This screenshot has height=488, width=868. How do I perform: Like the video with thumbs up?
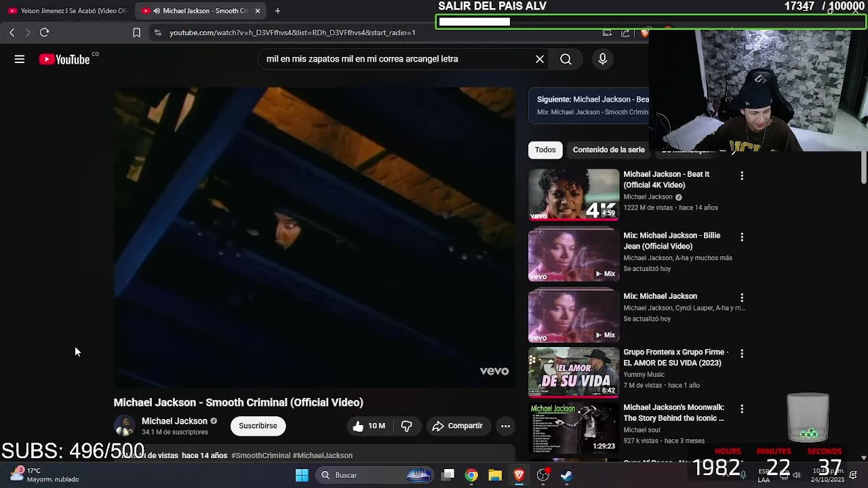click(x=369, y=426)
